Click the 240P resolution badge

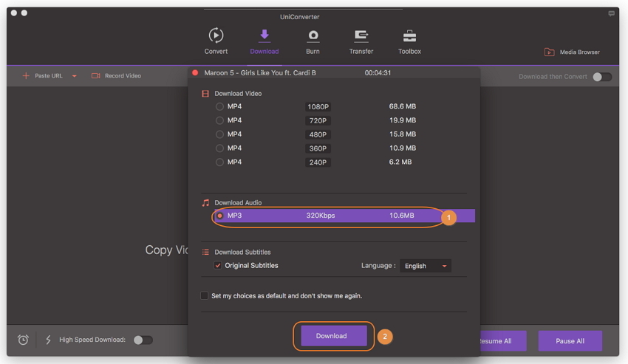[x=318, y=162]
